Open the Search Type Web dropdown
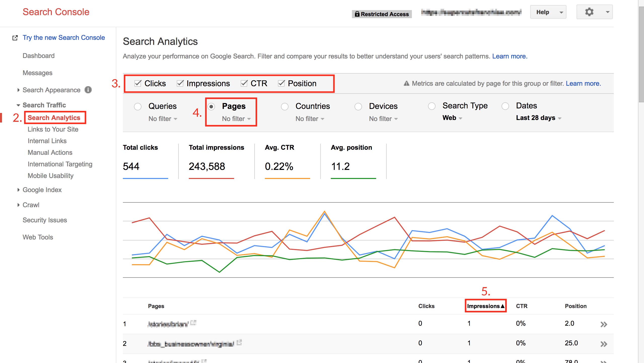The width and height of the screenshot is (644, 363). pos(452,118)
